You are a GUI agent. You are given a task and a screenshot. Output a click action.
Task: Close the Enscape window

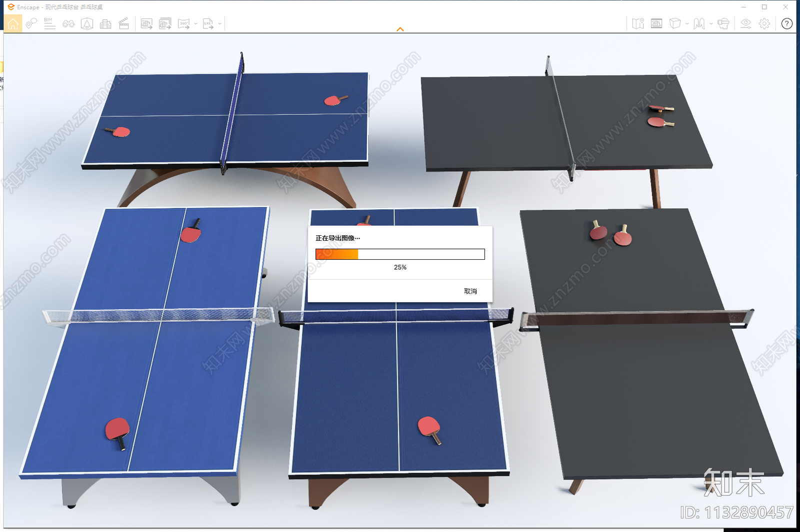(785, 7)
